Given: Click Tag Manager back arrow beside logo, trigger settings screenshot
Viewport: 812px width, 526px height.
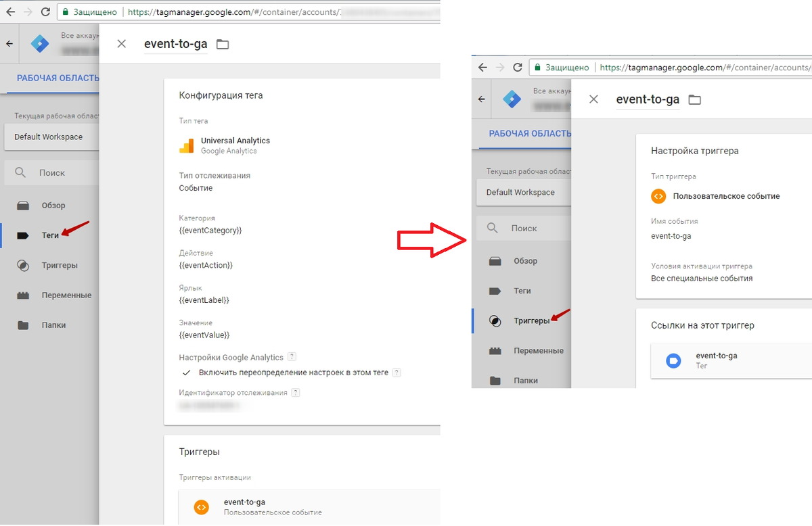Looking at the screenshot, I should coord(482,99).
